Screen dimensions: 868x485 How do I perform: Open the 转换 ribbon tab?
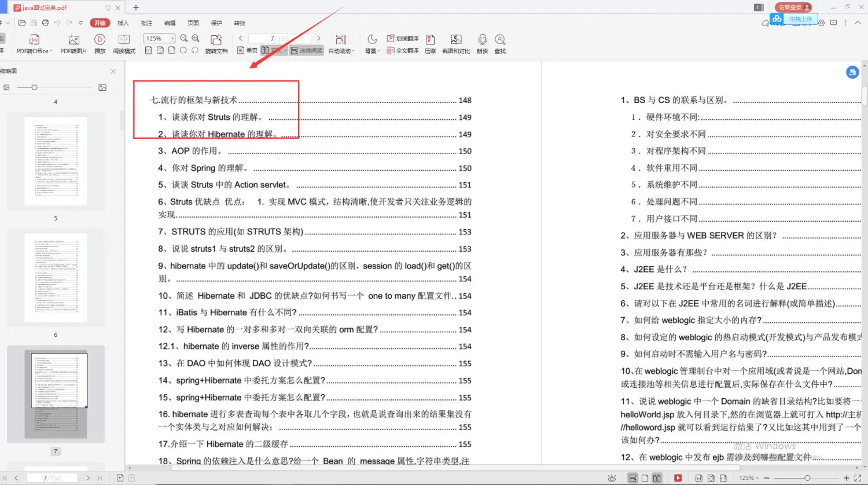[240, 23]
